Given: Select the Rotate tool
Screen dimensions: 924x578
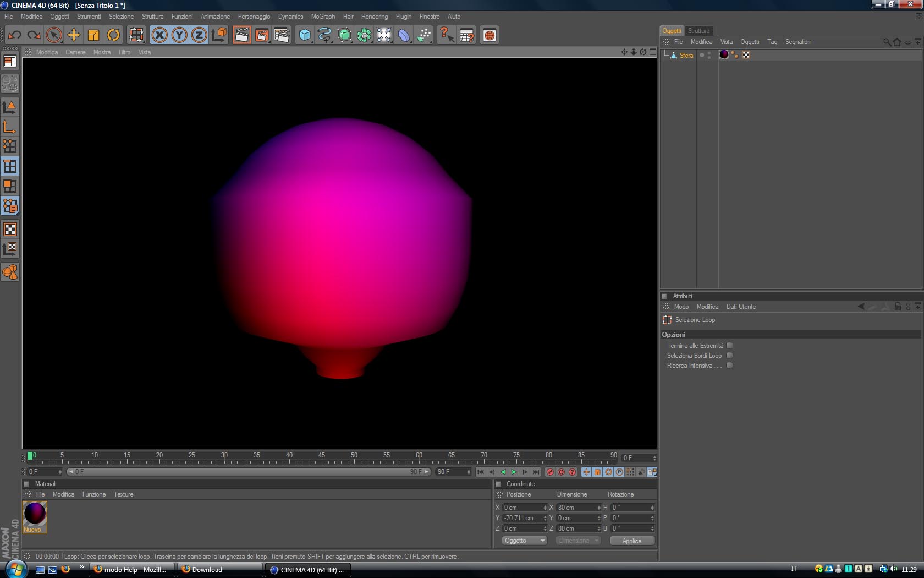Looking at the screenshot, I should pos(113,35).
